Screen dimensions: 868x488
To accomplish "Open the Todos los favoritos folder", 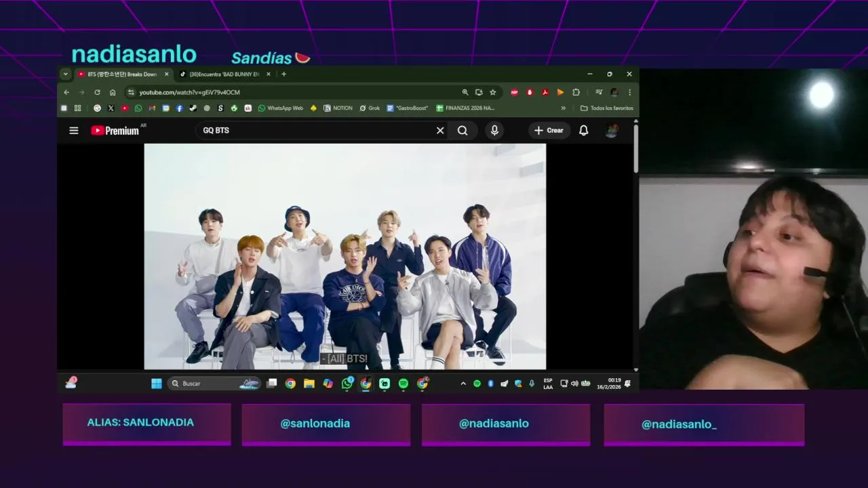I will pos(607,108).
